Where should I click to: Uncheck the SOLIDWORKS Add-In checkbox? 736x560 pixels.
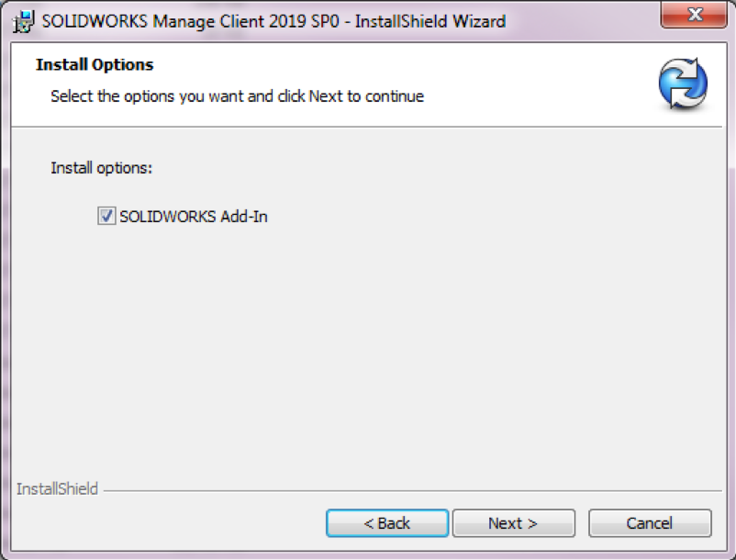pos(106,216)
